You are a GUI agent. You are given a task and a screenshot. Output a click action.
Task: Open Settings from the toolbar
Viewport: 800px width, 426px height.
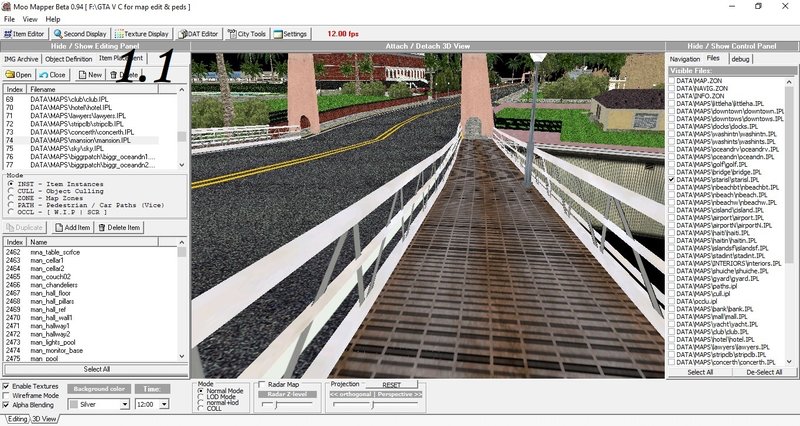[290, 34]
